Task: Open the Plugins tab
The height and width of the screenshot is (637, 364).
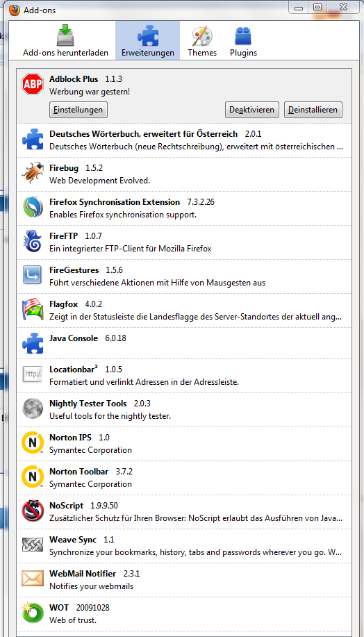Action: point(243,40)
